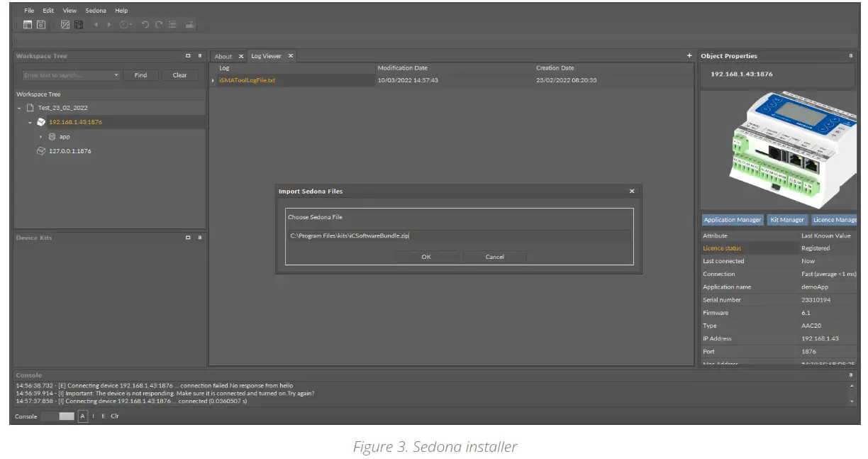Image resolution: width=868 pixels, height=459 pixels.
Task: Click OK in Import Sedona Files dialog
Action: tap(426, 257)
